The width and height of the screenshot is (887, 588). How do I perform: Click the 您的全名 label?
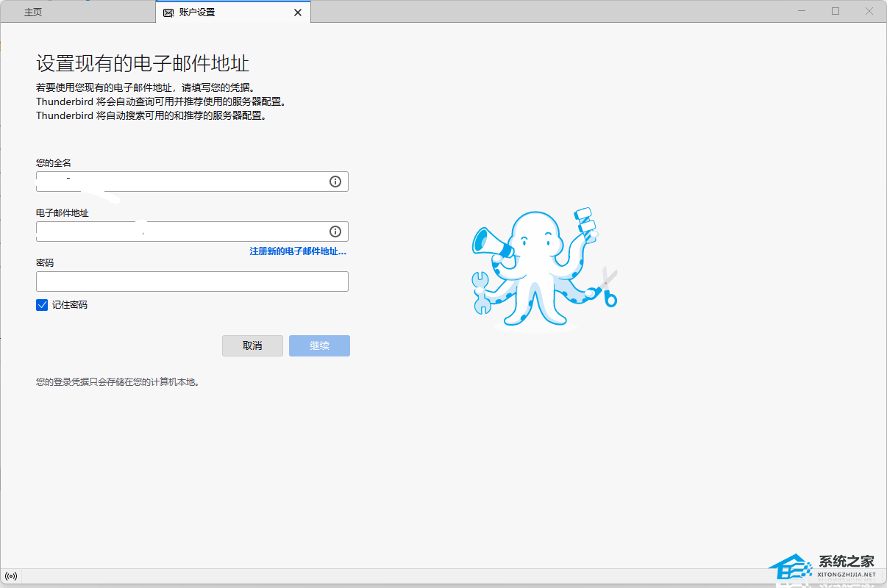click(x=54, y=163)
